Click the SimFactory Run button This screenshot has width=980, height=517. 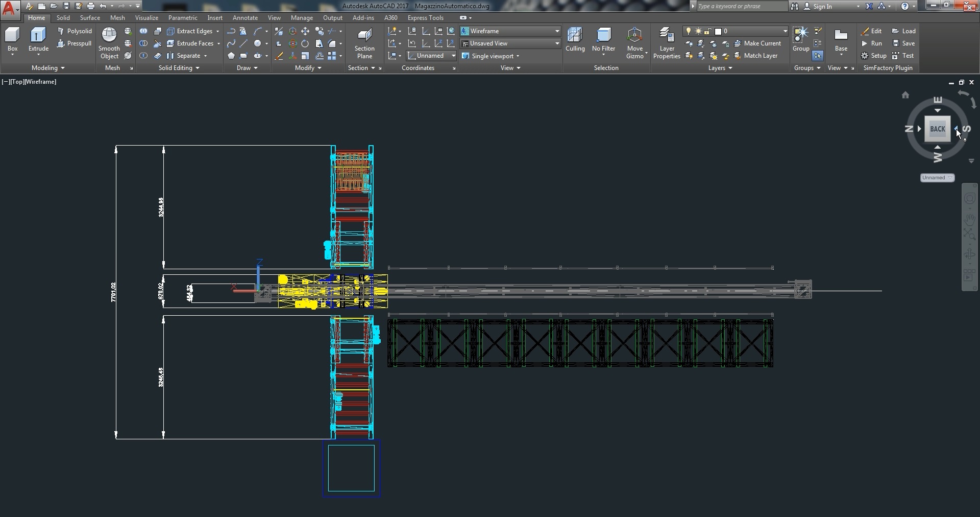872,43
